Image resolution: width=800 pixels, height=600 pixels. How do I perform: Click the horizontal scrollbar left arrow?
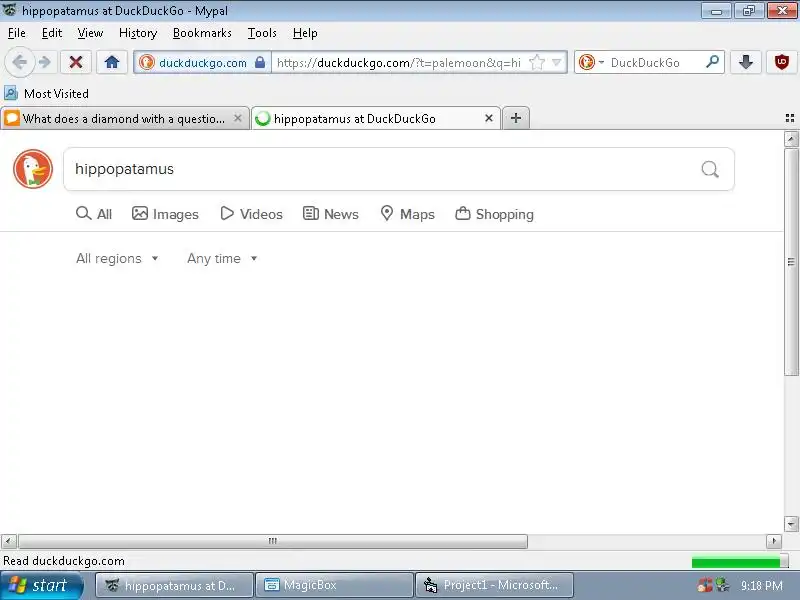[9, 540]
